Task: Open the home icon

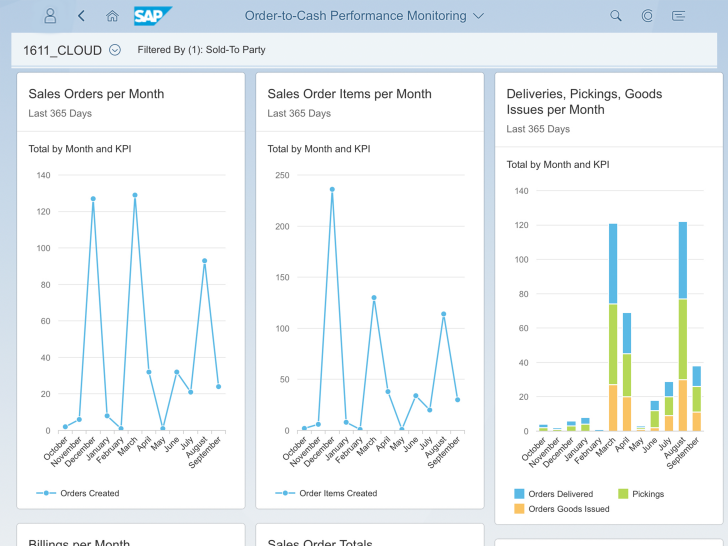Action: (x=112, y=16)
